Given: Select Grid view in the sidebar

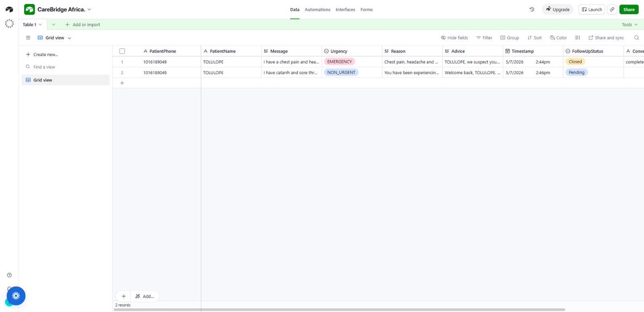Looking at the screenshot, I should coord(65,80).
